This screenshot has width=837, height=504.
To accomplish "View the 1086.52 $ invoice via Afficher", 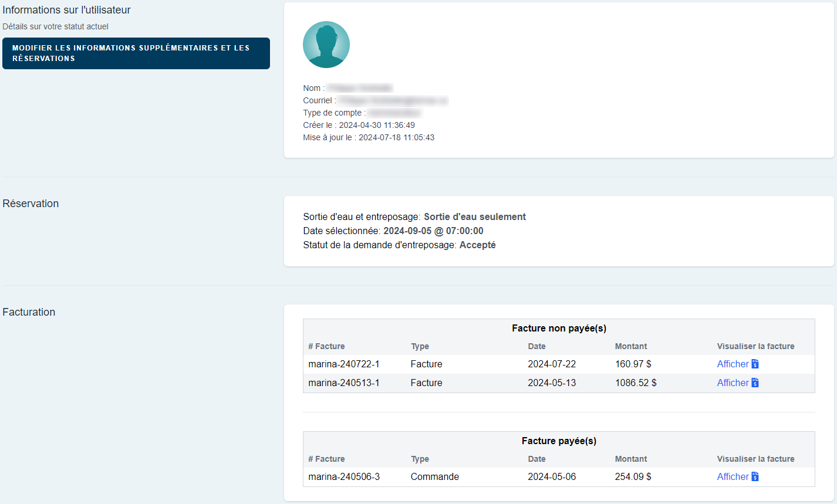I will click(733, 383).
